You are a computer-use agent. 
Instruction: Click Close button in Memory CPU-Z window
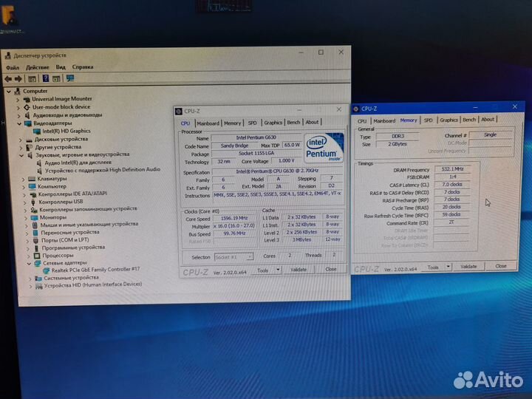501,266
